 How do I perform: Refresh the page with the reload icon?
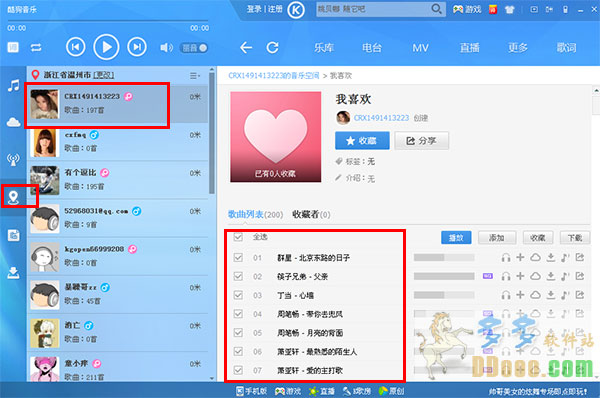tap(272, 47)
